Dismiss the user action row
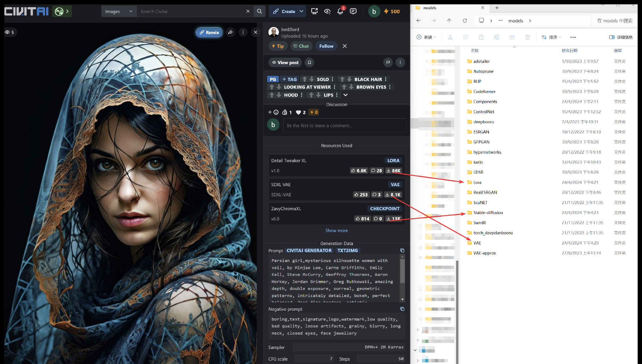This screenshot has width=642, height=364. (x=345, y=46)
